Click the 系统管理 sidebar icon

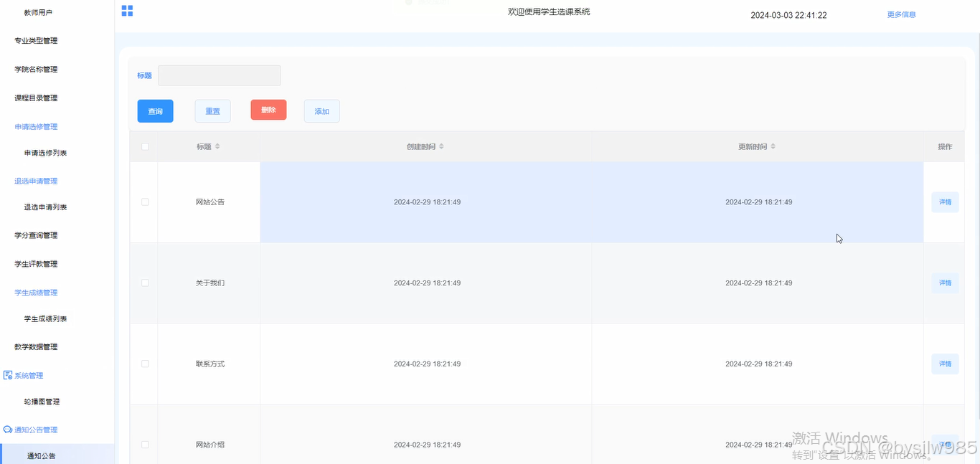(8, 375)
